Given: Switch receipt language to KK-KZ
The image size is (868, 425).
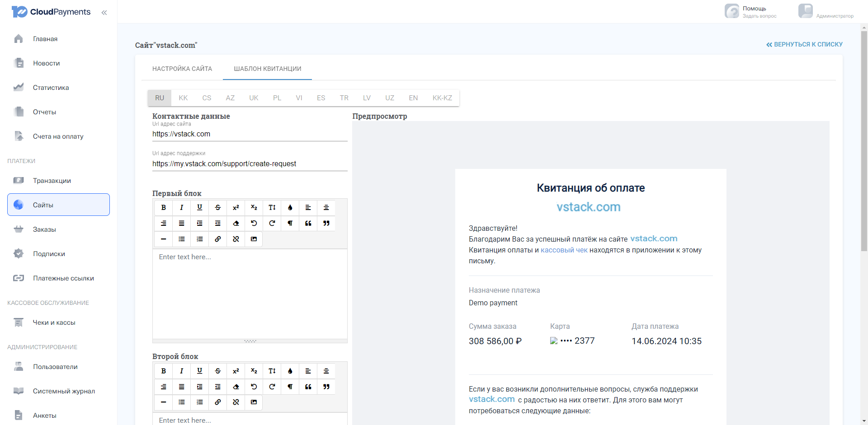Looking at the screenshot, I should pos(442,98).
